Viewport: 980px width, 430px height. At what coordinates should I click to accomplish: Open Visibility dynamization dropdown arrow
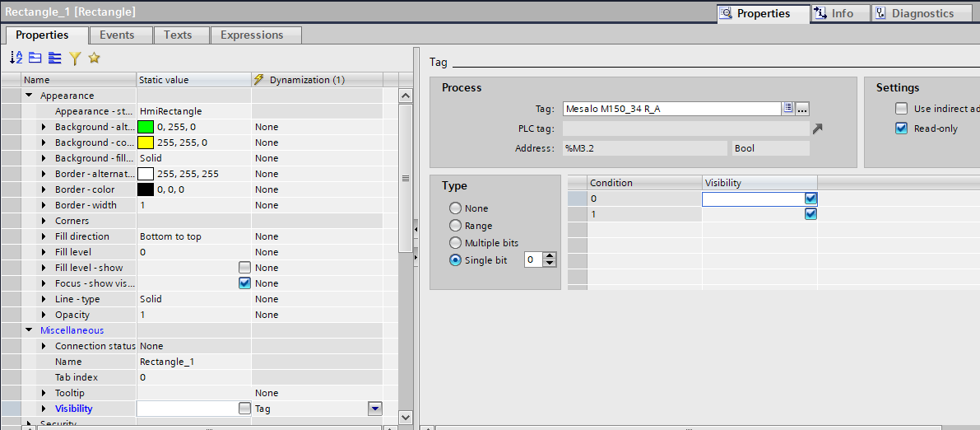[x=374, y=408]
